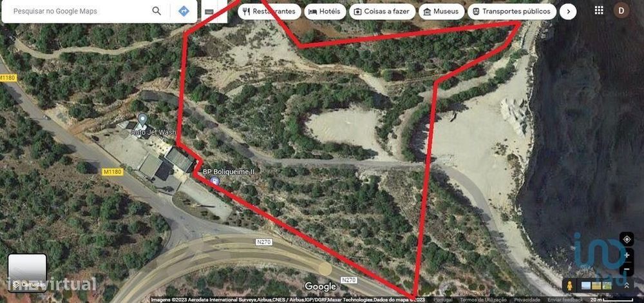Select the Street View pegman

click(571, 285)
